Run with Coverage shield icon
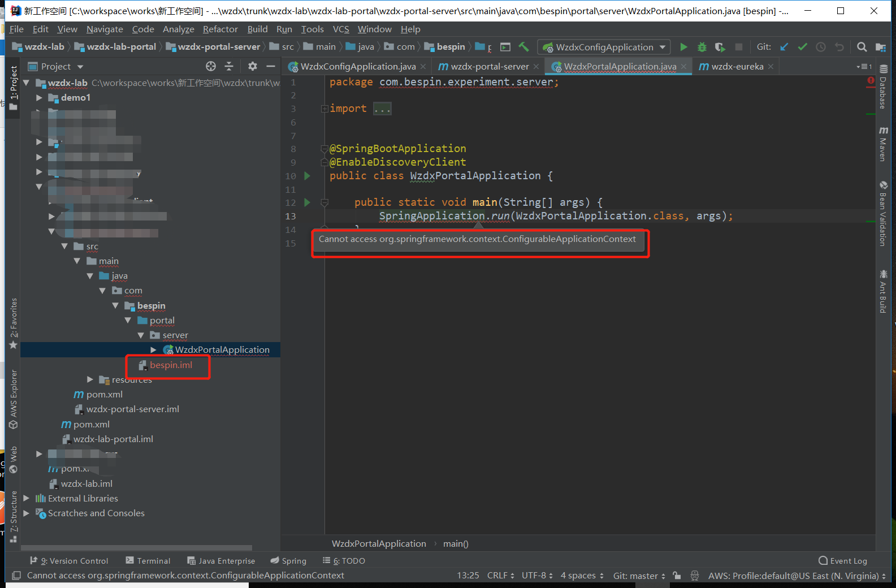This screenshot has width=896, height=588. [720, 47]
